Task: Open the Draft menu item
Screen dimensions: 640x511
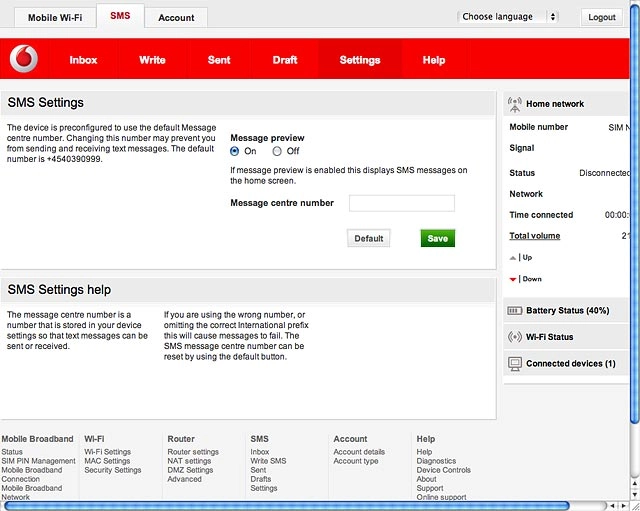Action: coord(285,60)
